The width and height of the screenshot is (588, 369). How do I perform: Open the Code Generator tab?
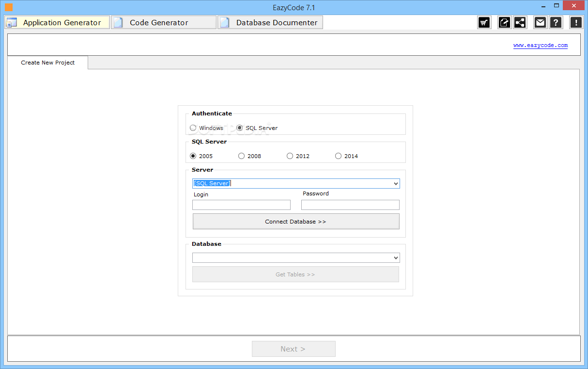pyautogui.click(x=164, y=22)
